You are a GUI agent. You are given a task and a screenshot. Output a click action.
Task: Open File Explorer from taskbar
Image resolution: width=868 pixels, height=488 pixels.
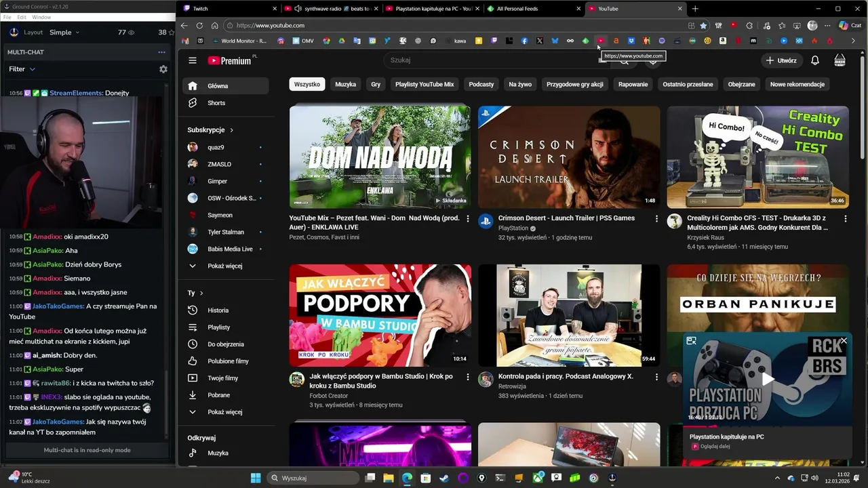click(389, 478)
